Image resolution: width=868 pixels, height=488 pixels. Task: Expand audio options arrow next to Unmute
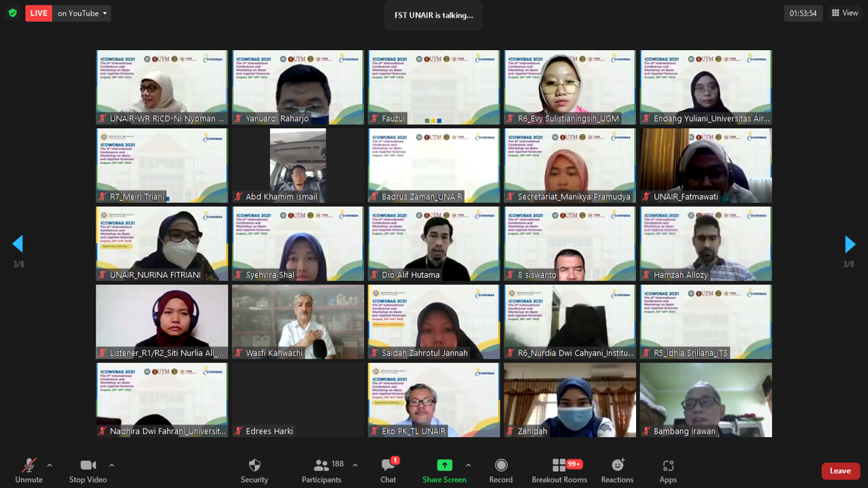(x=50, y=465)
